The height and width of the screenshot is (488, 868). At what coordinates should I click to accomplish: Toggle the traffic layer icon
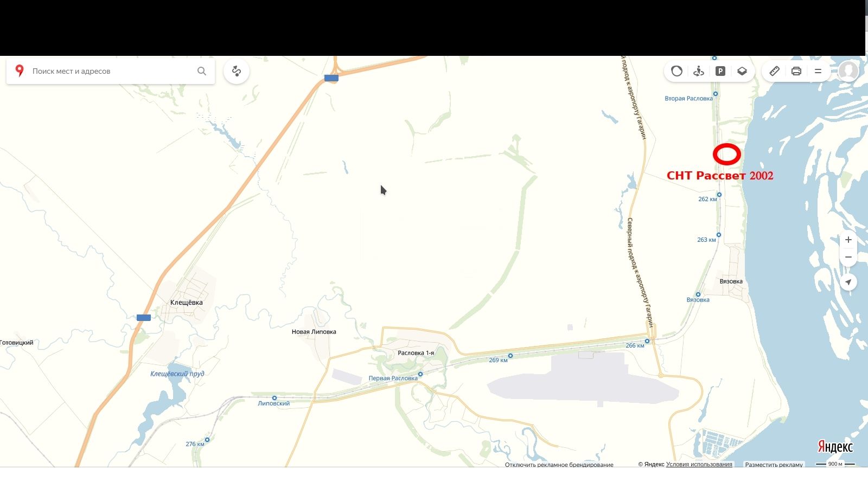pyautogui.click(x=676, y=71)
